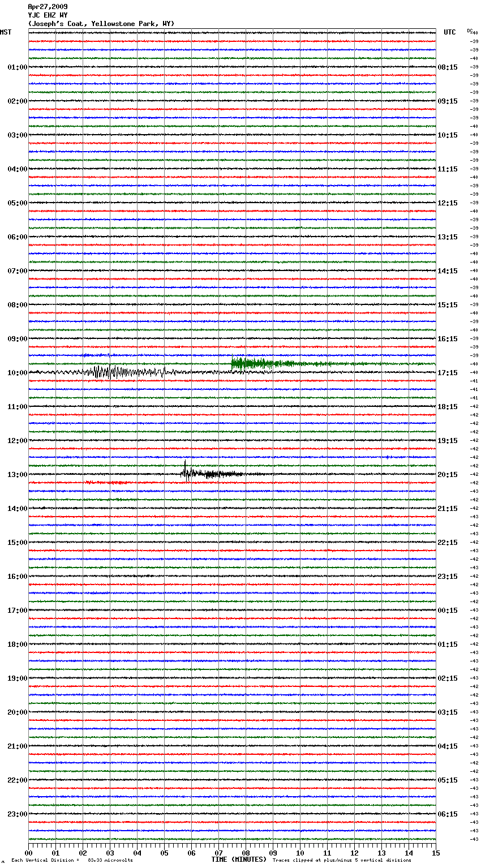Select the 07:00 MST time label
This screenshot has height=868, width=481.
18,271
